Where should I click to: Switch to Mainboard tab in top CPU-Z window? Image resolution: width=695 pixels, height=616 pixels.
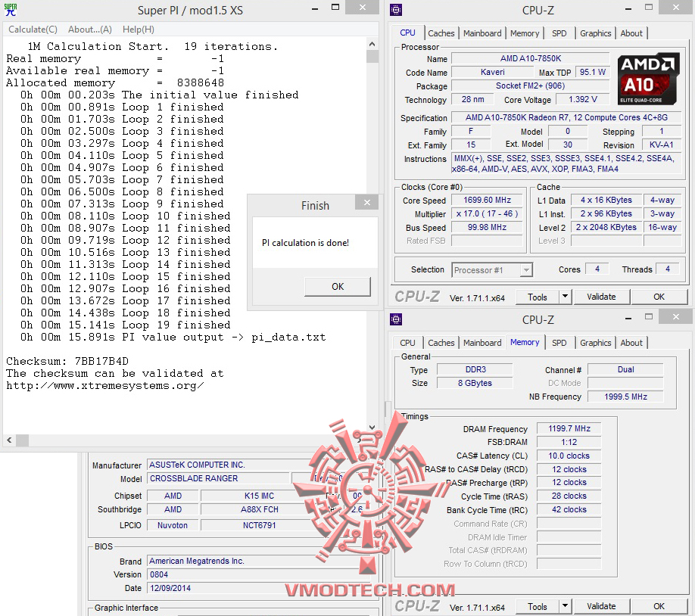[x=482, y=33]
